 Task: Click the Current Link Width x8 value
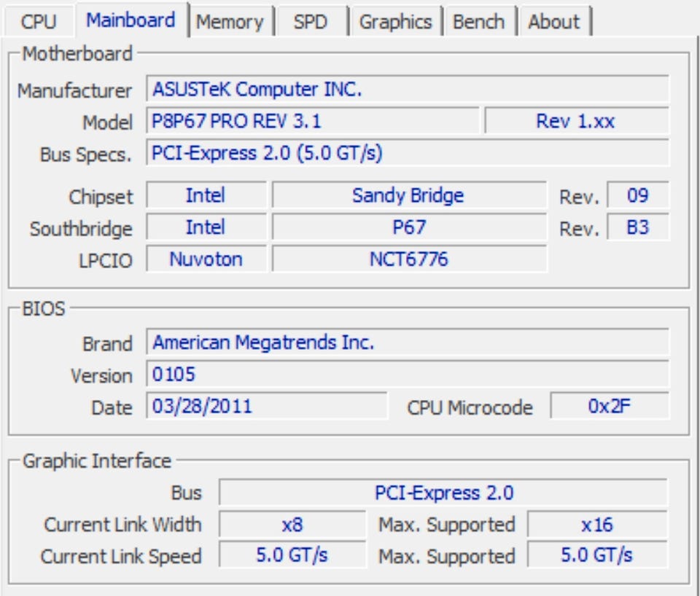292,524
